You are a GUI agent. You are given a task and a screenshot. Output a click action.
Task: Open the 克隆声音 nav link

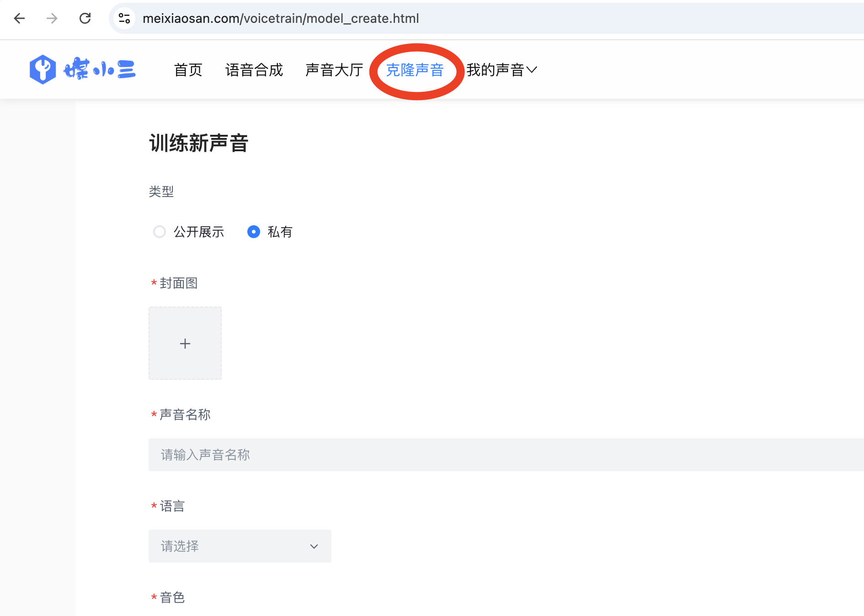click(x=415, y=70)
